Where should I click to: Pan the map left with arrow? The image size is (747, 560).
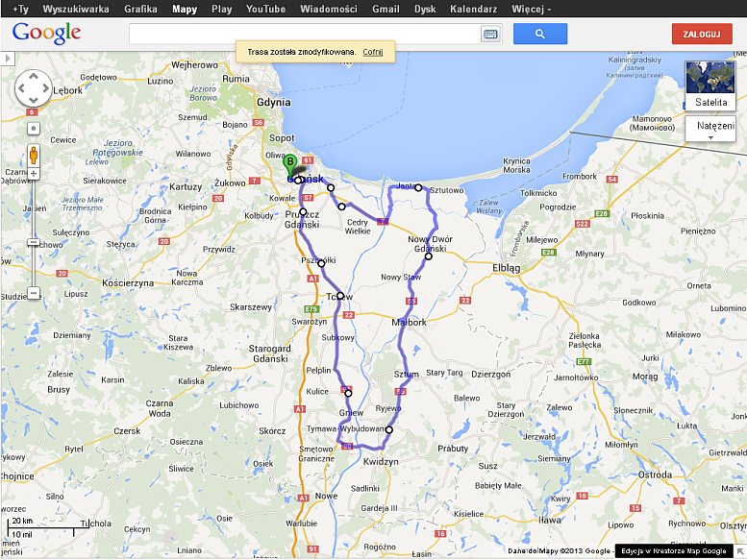click(21, 88)
